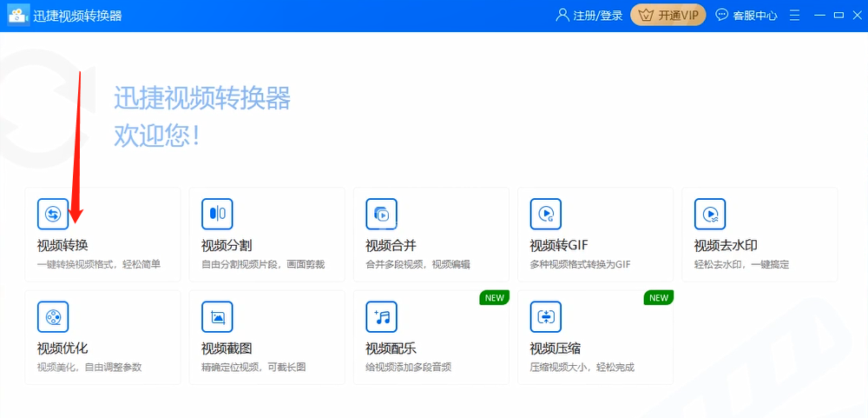Screen dimensions: 868x418
Task: Open the 视频截图 screenshot icon
Action: tap(217, 317)
